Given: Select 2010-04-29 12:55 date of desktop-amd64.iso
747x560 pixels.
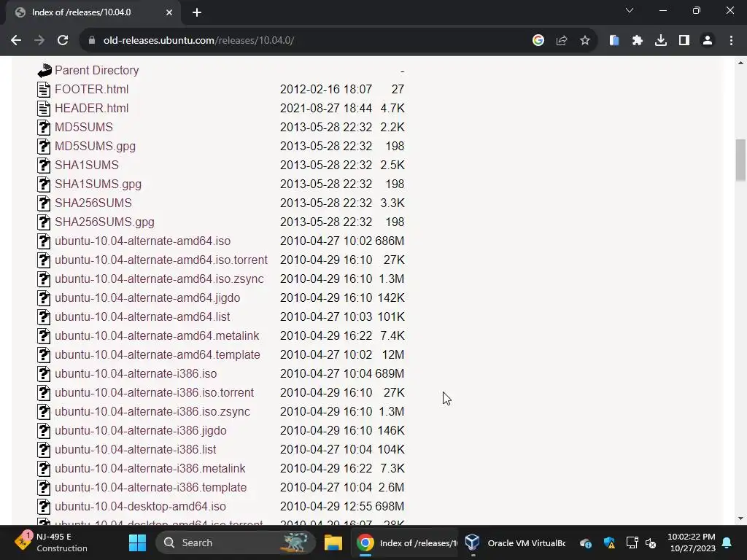Looking at the screenshot, I should click(x=326, y=507).
